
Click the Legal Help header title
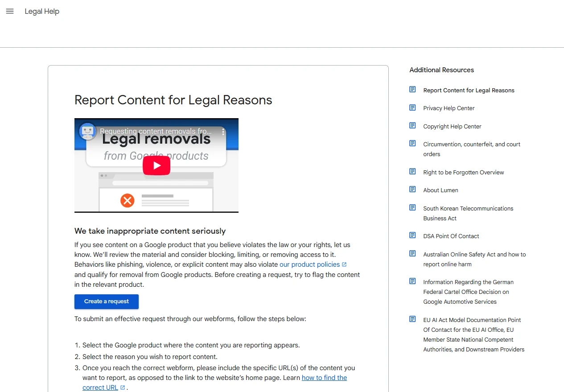[42, 11]
